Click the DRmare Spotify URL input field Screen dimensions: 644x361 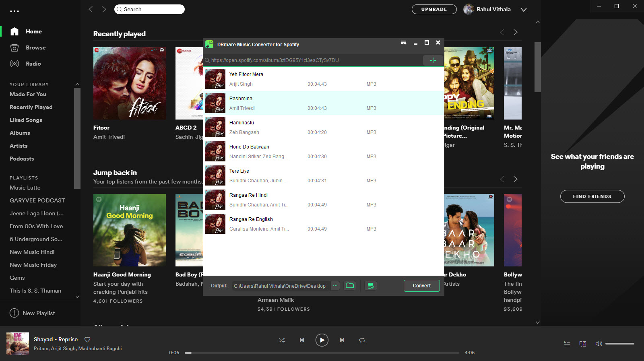pyautogui.click(x=313, y=60)
